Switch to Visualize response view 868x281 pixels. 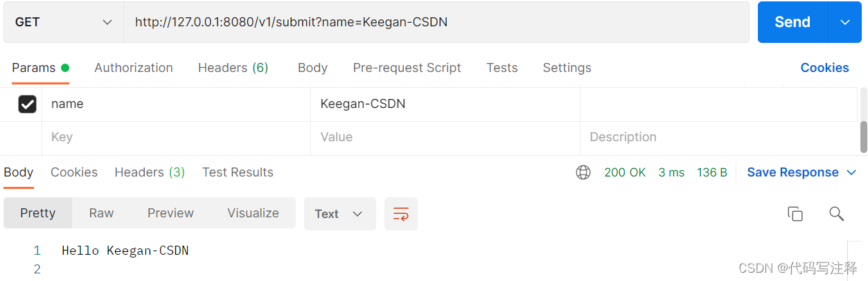click(253, 213)
